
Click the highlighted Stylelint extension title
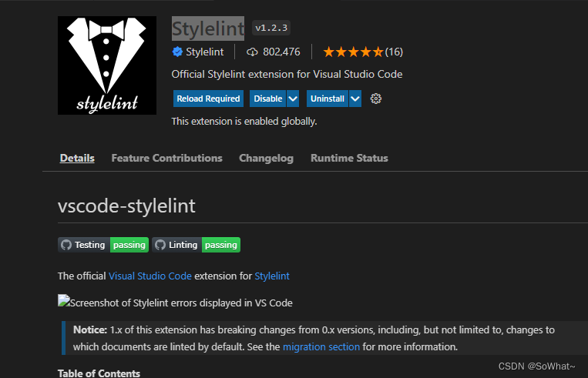coord(208,28)
